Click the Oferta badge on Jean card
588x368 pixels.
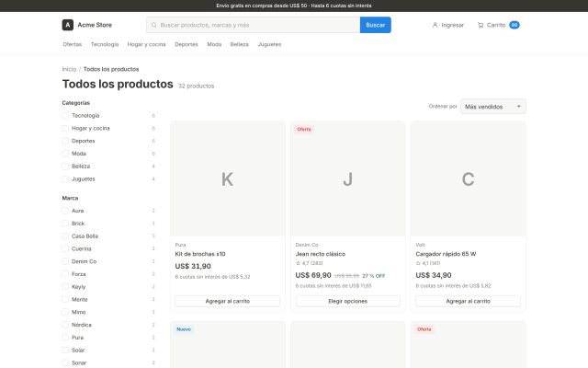coord(304,129)
